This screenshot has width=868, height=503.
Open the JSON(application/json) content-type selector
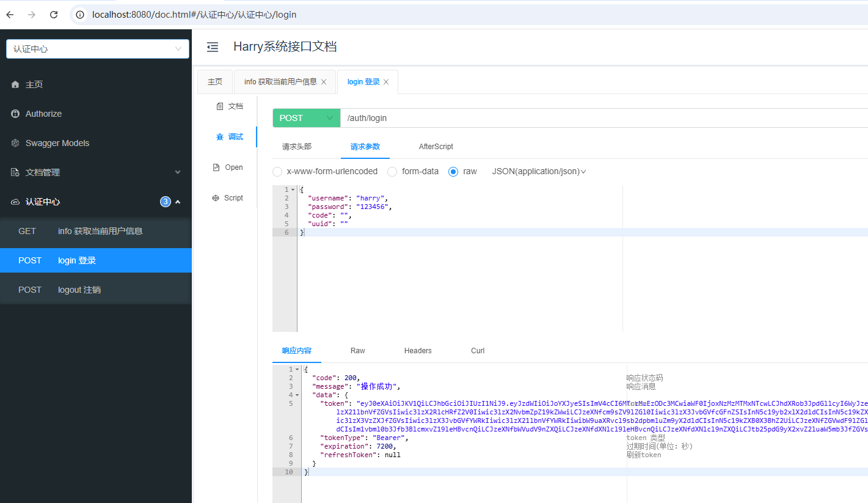point(538,171)
